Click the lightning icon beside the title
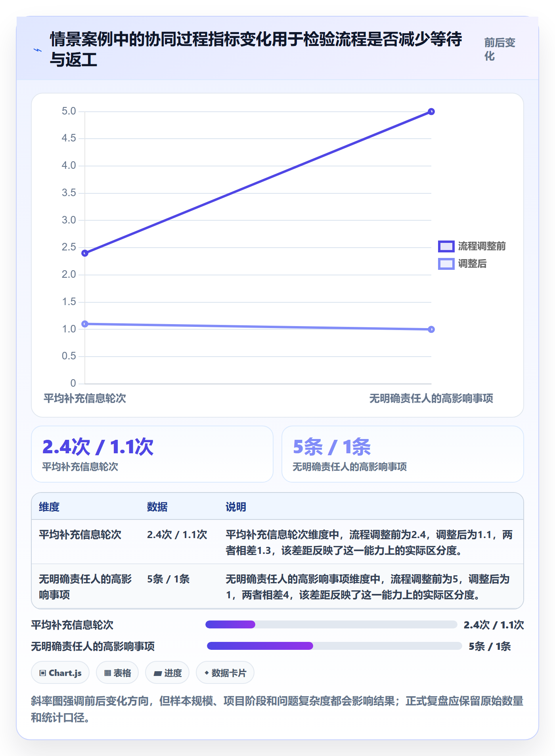This screenshot has height=756, width=555. click(x=38, y=50)
